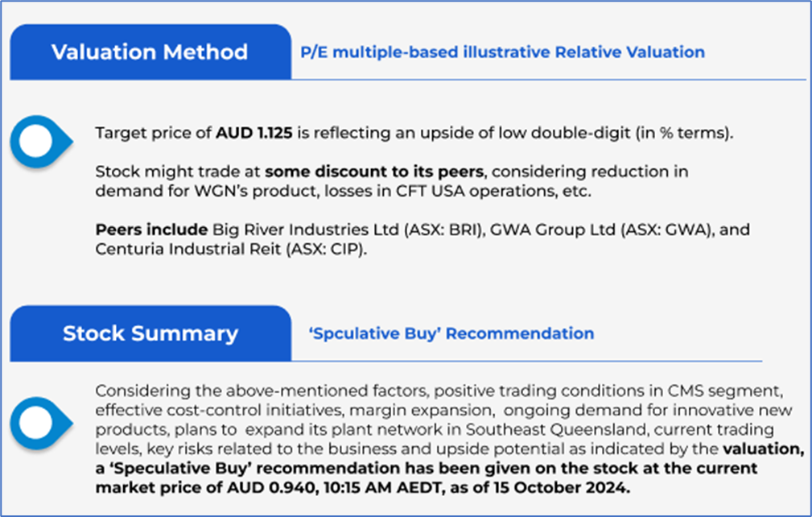
Task: Select the Stock Summary header tab
Action: coord(150,333)
